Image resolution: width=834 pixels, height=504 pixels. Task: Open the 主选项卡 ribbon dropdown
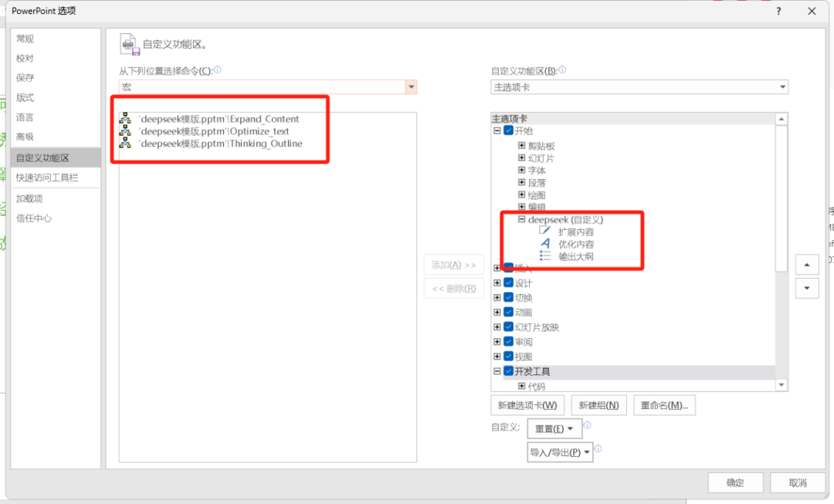click(782, 86)
